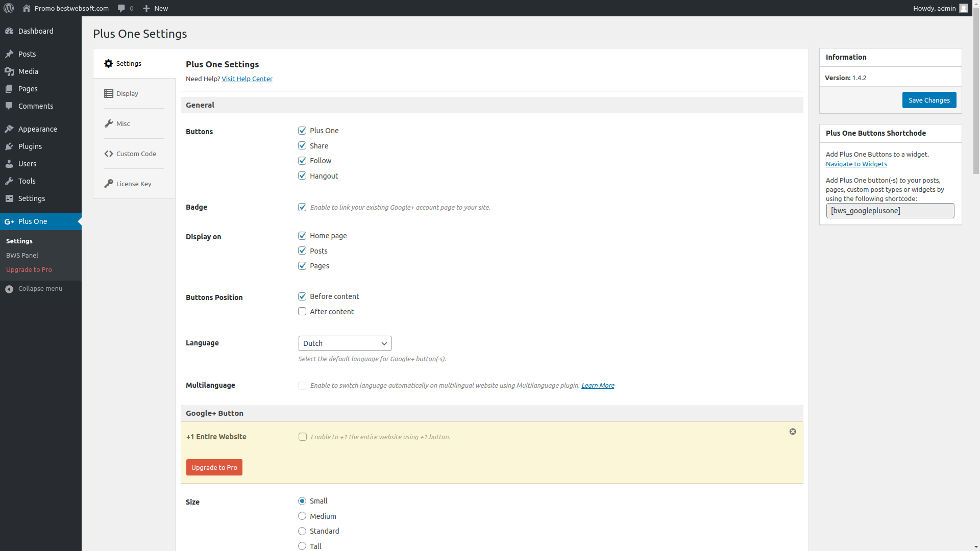This screenshot has width=980, height=551.
Task: Tick the +1 Entire Website checkbox
Action: [x=303, y=437]
